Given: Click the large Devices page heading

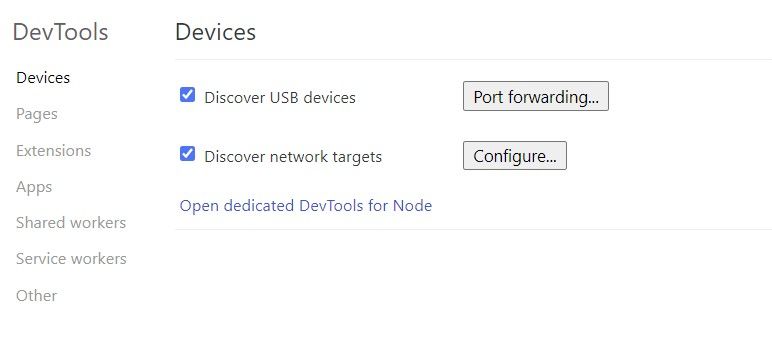Looking at the screenshot, I should (x=216, y=32).
